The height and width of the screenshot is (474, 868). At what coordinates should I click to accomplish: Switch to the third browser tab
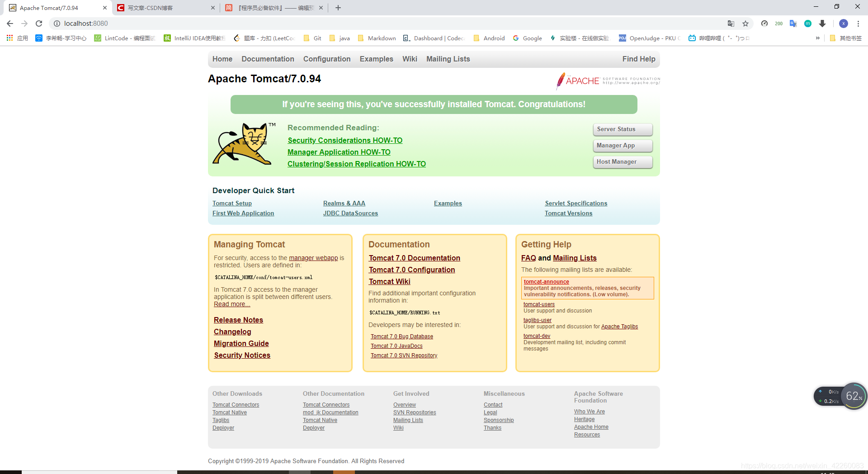[x=274, y=8]
